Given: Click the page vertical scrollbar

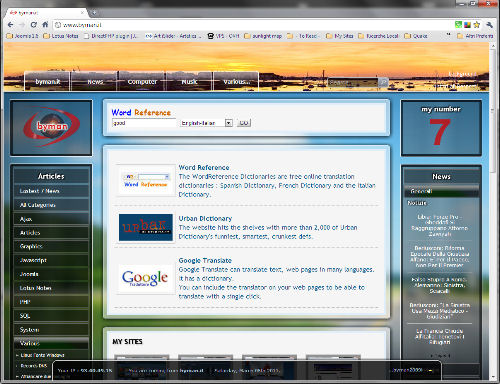Looking at the screenshot, I should pyautogui.click(x=493, y=210).
